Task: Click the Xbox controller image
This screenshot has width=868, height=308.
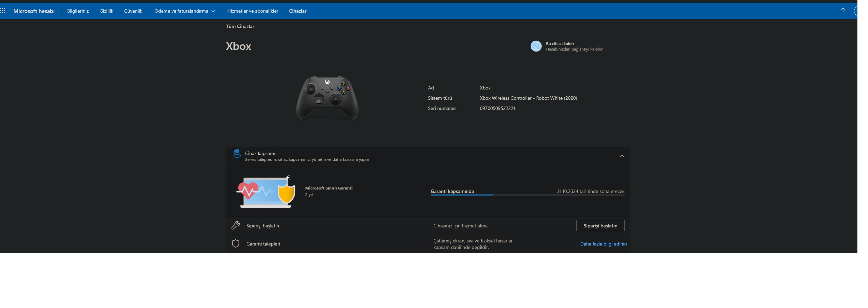Action: tap(327, 98)
